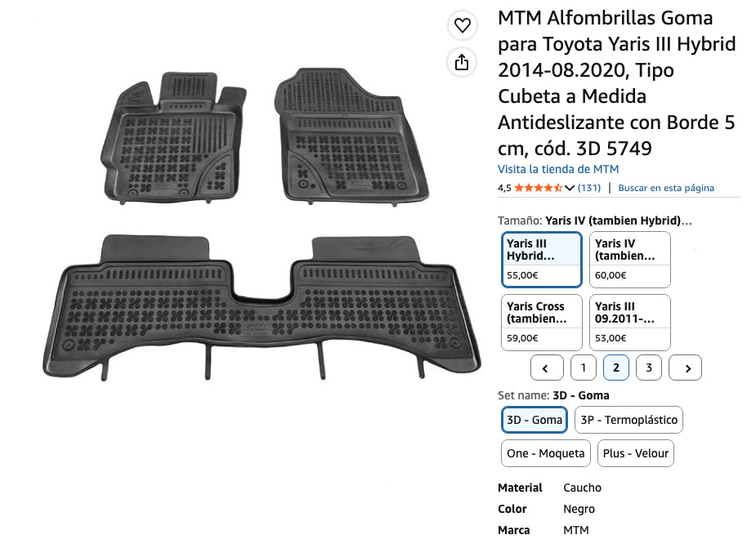Go to previous size options page arrow

click(x=547, y=368)
